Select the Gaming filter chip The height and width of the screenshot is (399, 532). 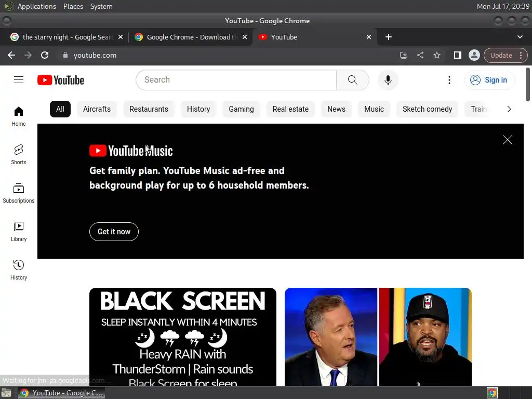point(241,109)
